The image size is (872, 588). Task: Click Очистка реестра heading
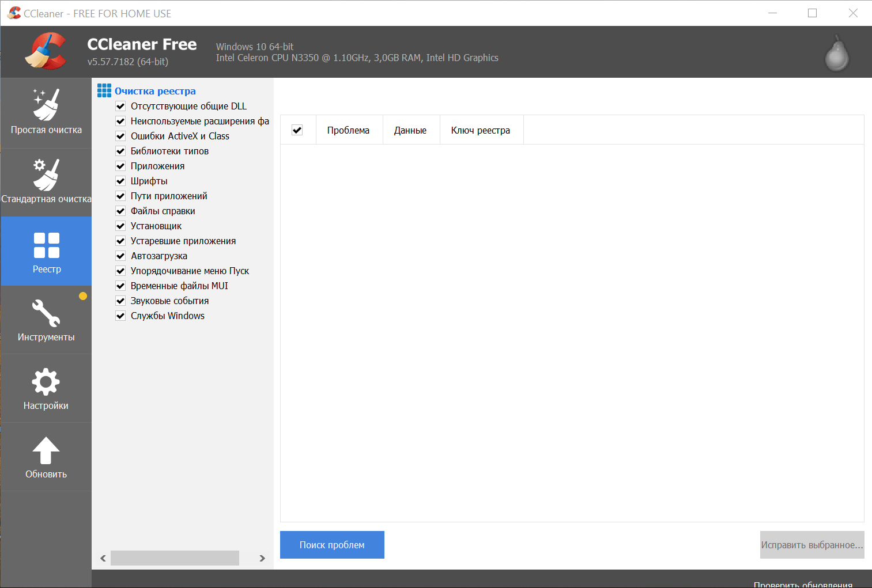(155, 91)
